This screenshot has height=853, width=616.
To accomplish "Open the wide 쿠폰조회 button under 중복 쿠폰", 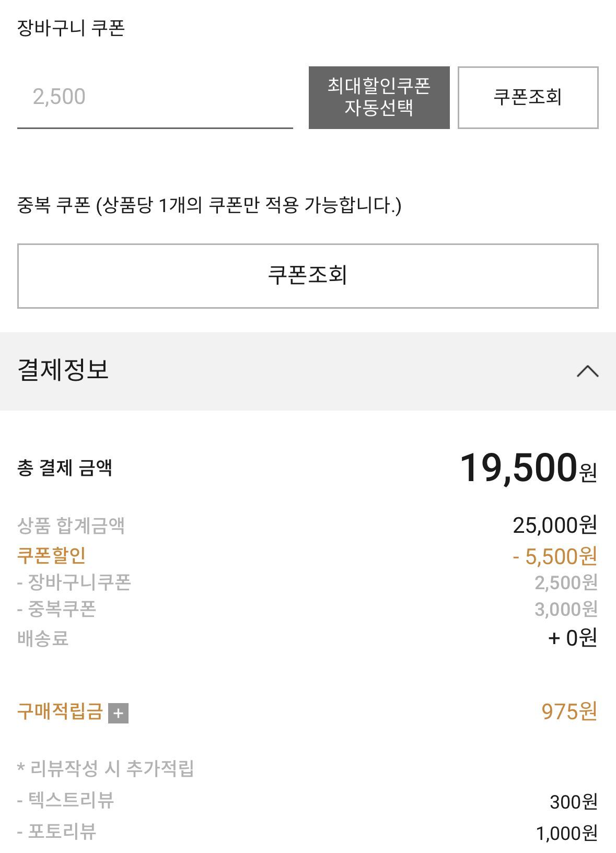I will 307,276.
